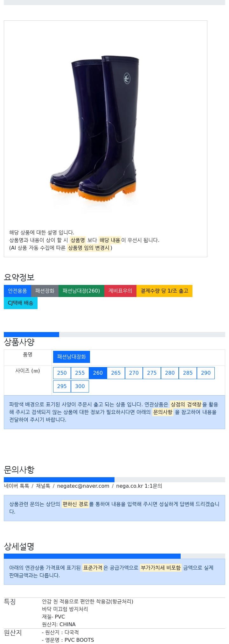Pick size 280 option
This screenshot has height=644, width=229.
pos(170,373)
